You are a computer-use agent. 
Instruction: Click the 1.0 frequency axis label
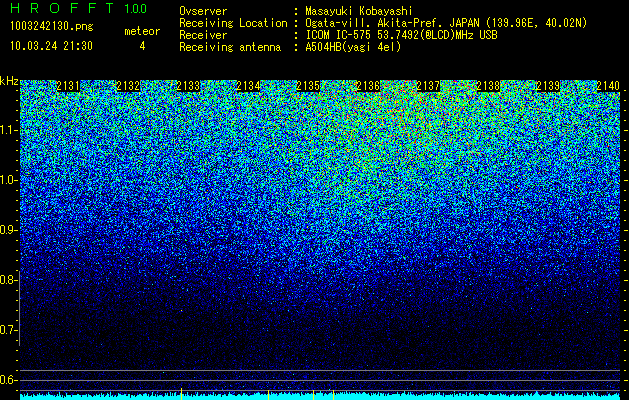coord(7,180)
